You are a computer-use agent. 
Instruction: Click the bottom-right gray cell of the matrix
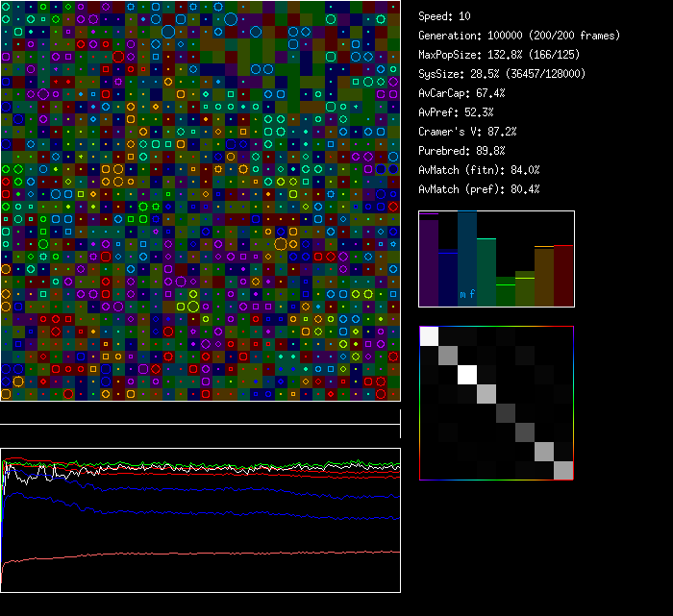pos(563,470)
